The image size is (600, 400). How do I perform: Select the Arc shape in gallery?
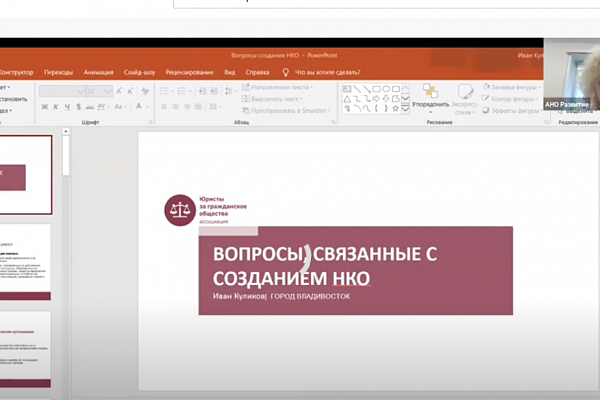(357, 109)
